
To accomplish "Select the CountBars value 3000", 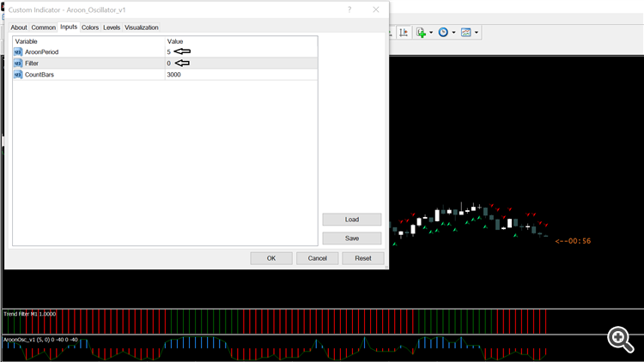I will tap(173, 75).
